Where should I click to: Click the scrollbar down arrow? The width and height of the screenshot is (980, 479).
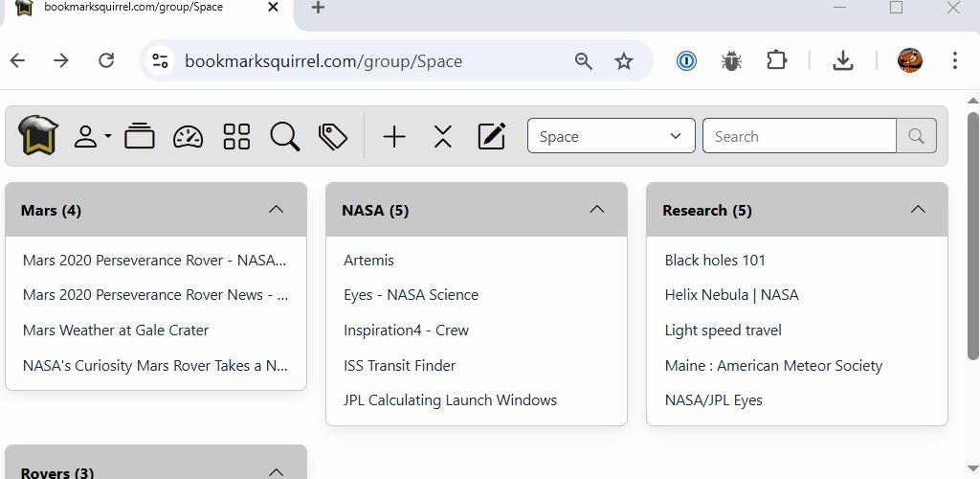click(x=973, y=468)
